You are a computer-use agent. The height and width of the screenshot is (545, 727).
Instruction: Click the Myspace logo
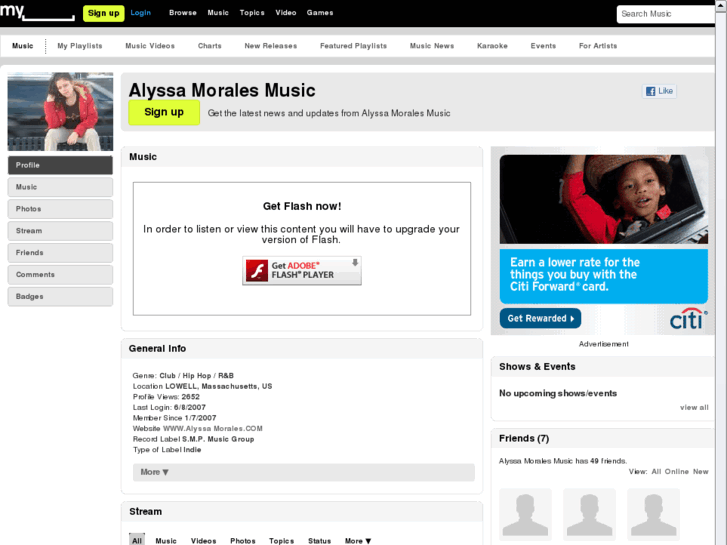coord(37,12)
